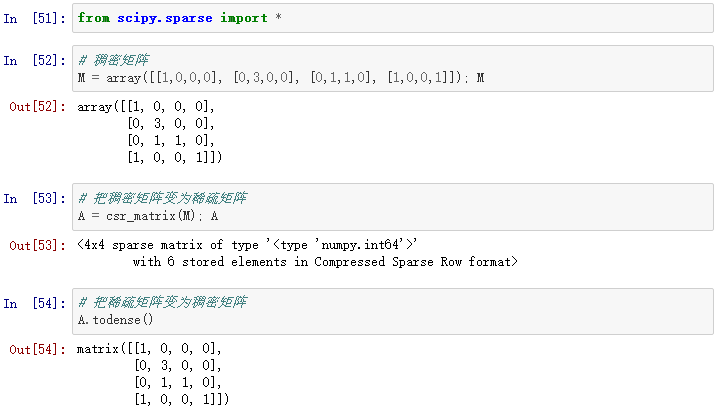Viewport: 719px width, 410px height.
Task: Select the In [53] prompt label
Action: [34, 198]
